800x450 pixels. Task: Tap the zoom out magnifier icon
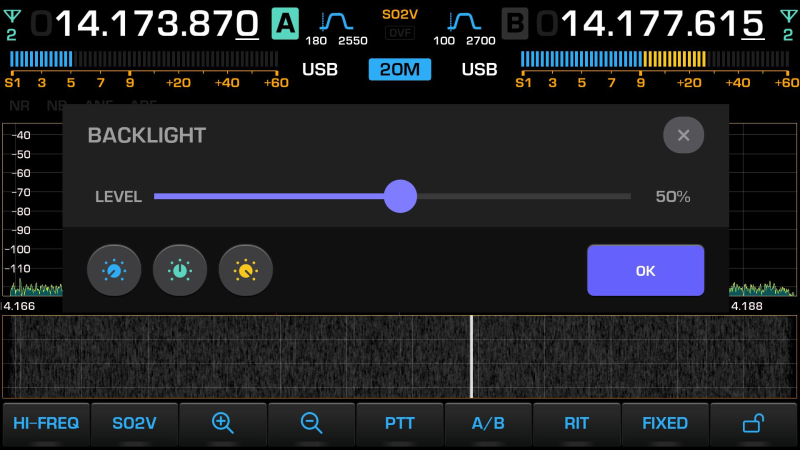click(311, 423)
